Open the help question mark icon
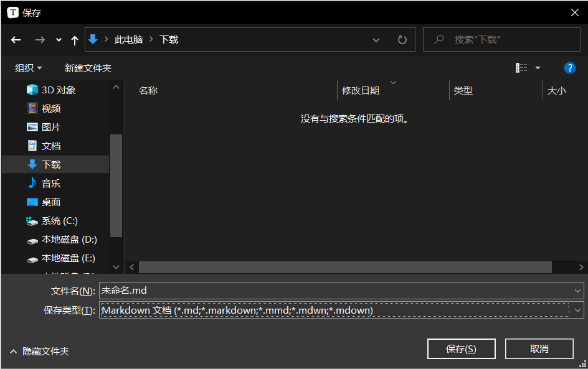The width and height of the screenshot is (588, 369). [x=569, y=68]
